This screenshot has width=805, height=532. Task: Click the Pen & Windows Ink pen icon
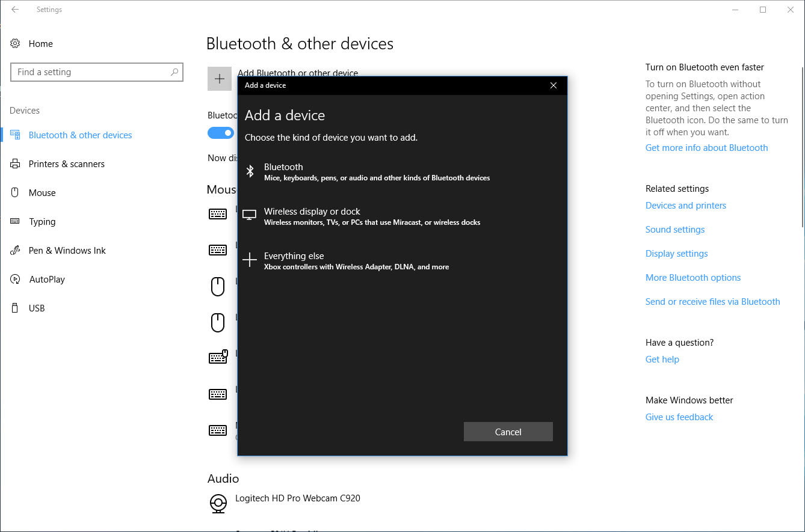(14, 250)
